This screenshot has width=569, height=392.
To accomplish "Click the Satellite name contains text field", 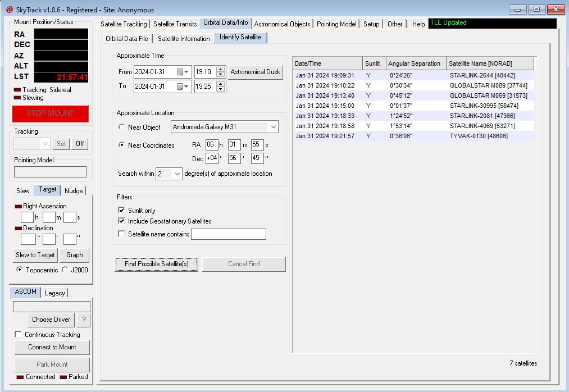I will (x=229, y=234).
